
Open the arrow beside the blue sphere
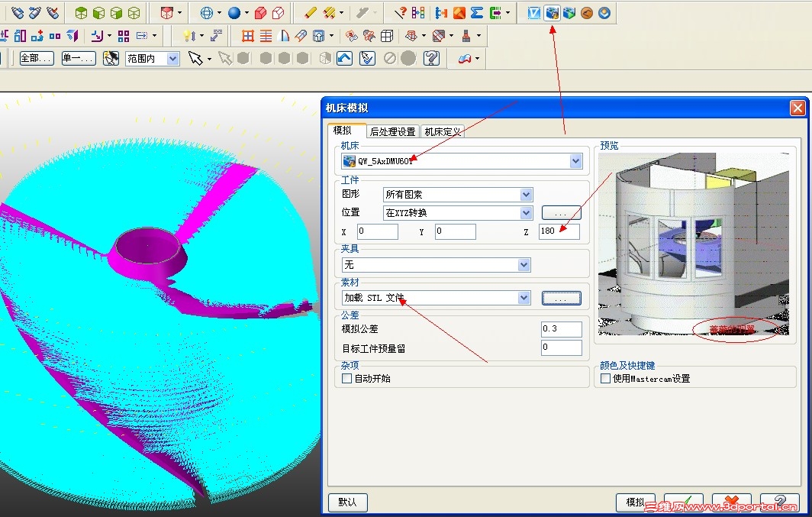coord(246,13)
